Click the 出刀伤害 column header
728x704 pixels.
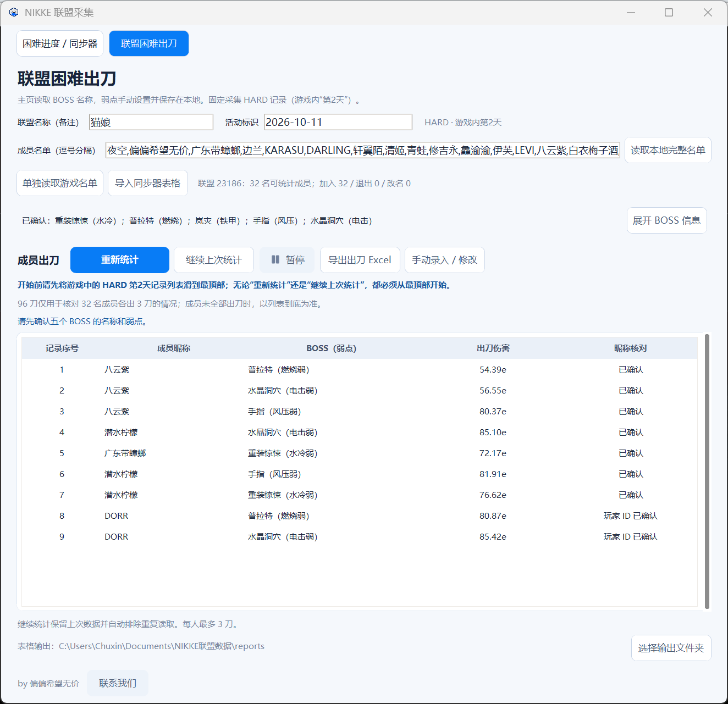pos(493,348)
